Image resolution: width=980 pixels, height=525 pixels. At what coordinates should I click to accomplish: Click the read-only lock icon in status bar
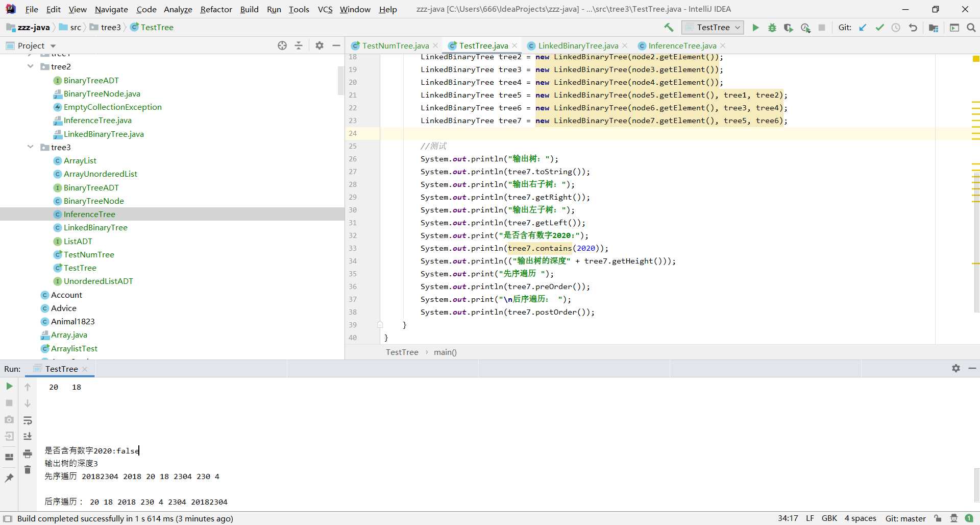938,518
